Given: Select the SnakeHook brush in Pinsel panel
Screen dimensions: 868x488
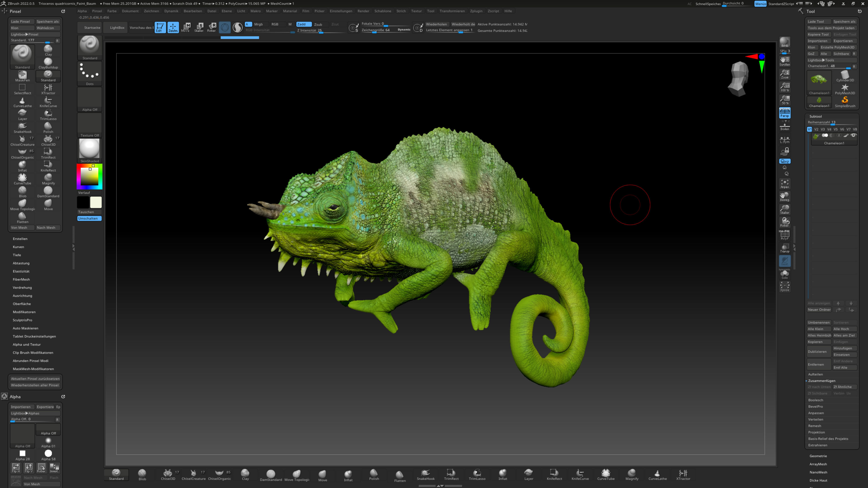Looking at the screenshot, I should click(22, 128).
